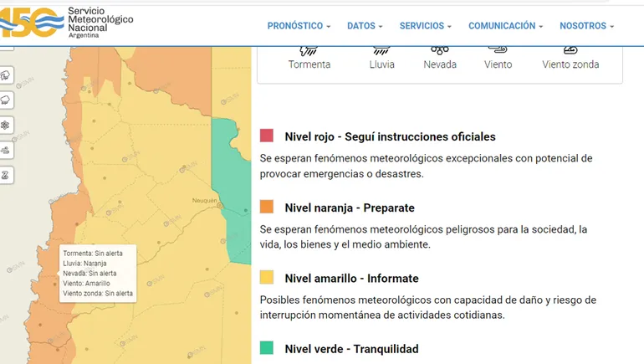Expand the COMUNICACIÓN menu

506,26
